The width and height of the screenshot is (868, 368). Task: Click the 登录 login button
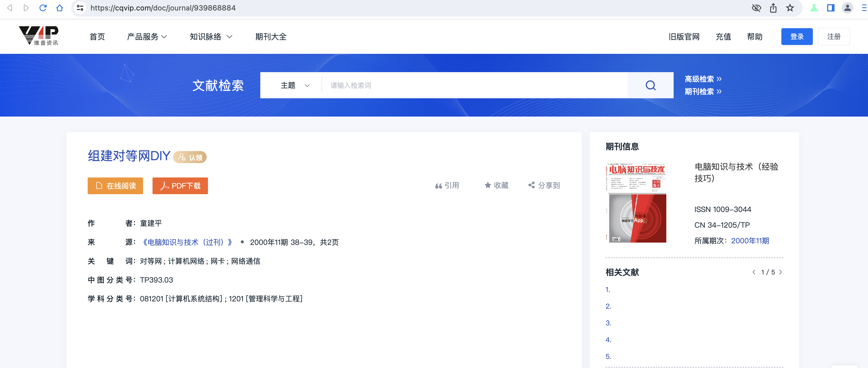pyautogui.click(x=797, y=36)
